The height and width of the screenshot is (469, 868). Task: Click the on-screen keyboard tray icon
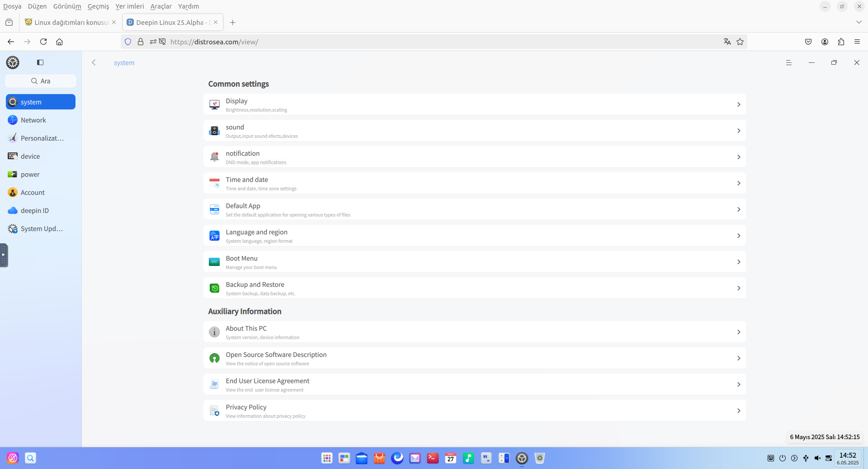point(771,458)
